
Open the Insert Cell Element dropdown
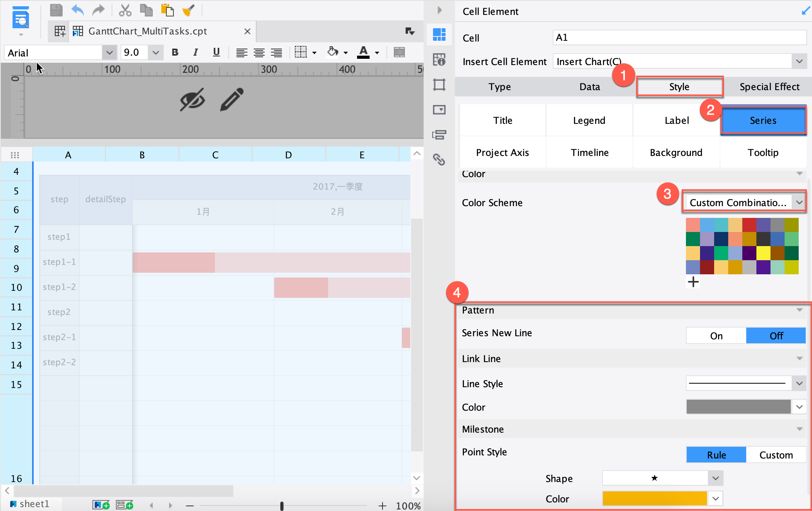[x=799, y=61]
